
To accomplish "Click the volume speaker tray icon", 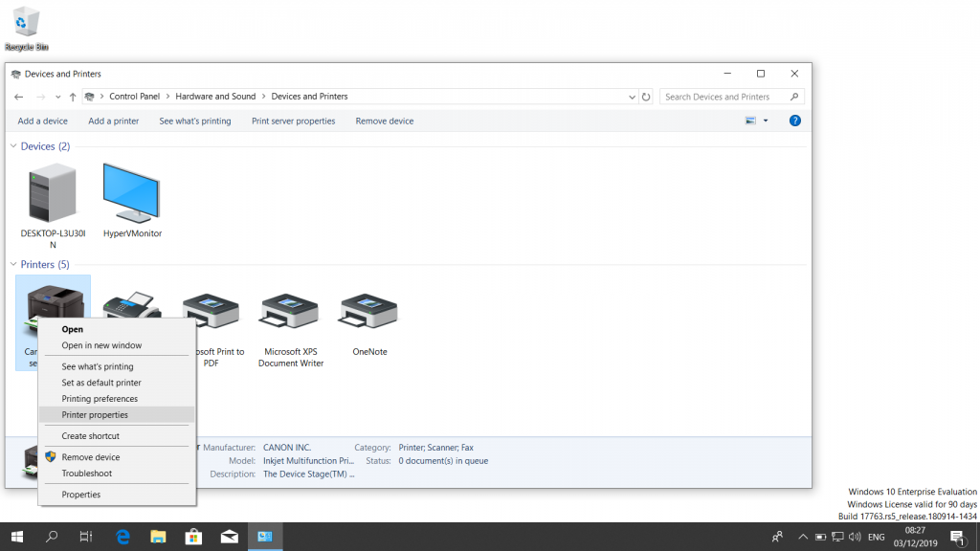I will (x=855, y=537).
